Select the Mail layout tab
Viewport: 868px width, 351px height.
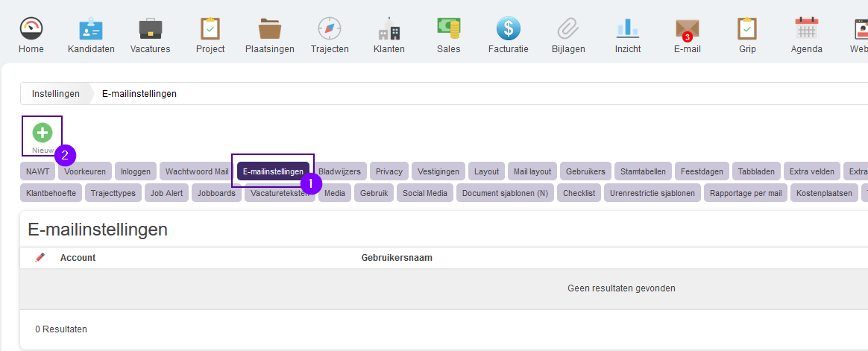click(x=532, y=171)
